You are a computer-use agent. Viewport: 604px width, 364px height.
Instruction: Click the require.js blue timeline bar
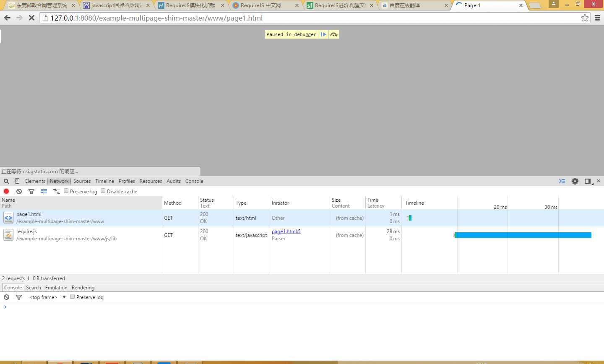523,235
